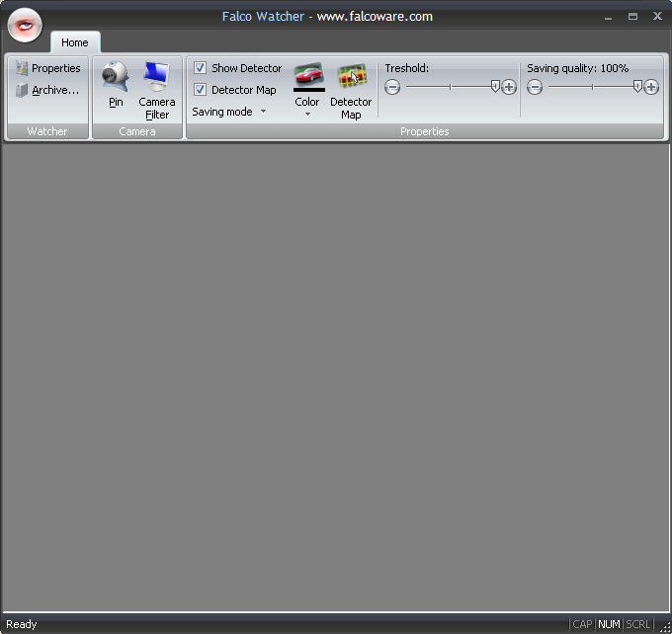This screenshot has width=672, height=634.
Task: Click the resize grip in status bar corner
Action: click(x=664, y=626)
